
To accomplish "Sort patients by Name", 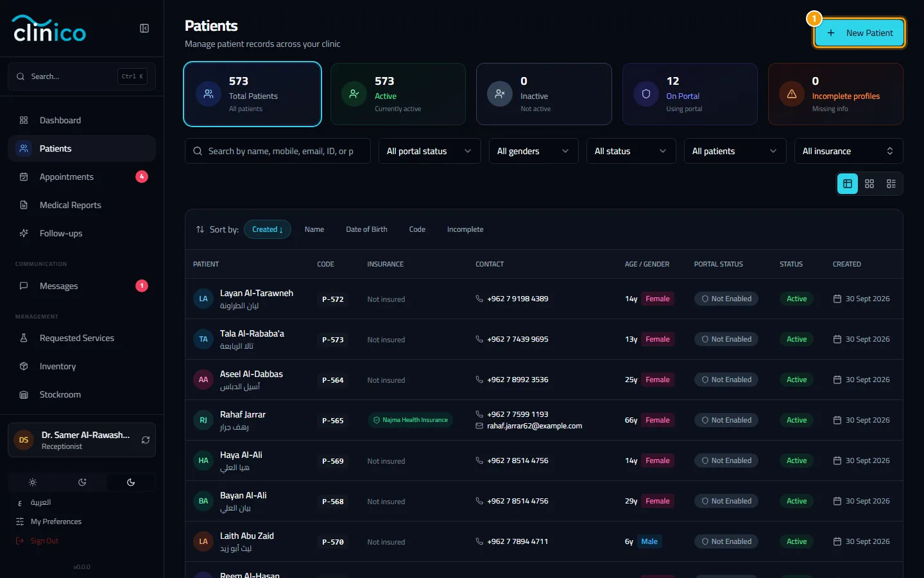I will click(314, 229).
